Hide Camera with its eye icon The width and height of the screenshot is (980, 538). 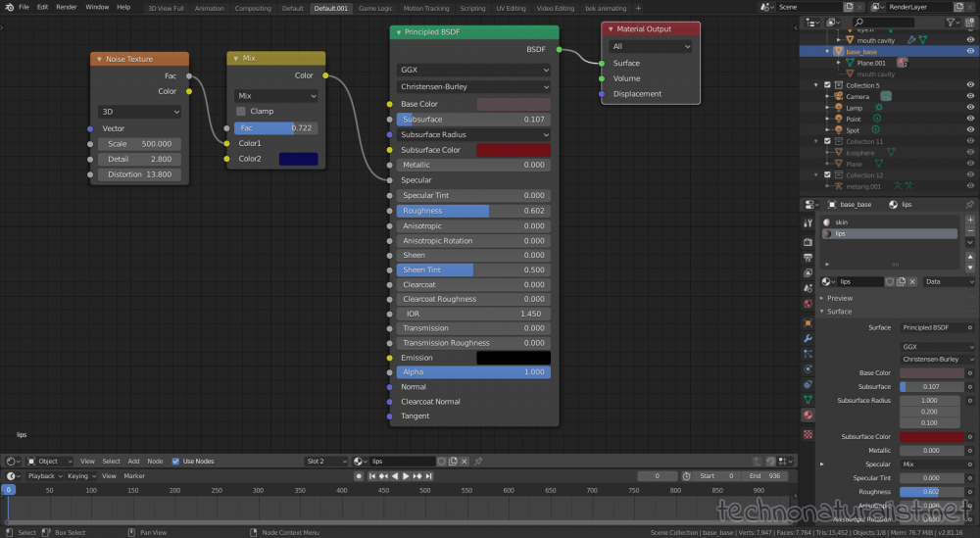point(970,96)
